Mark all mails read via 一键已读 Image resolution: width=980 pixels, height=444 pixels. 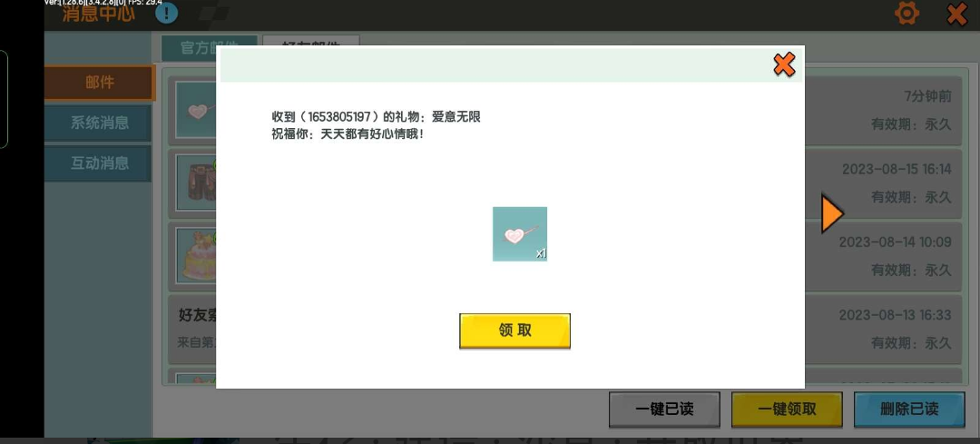click(x=664, y=409)
